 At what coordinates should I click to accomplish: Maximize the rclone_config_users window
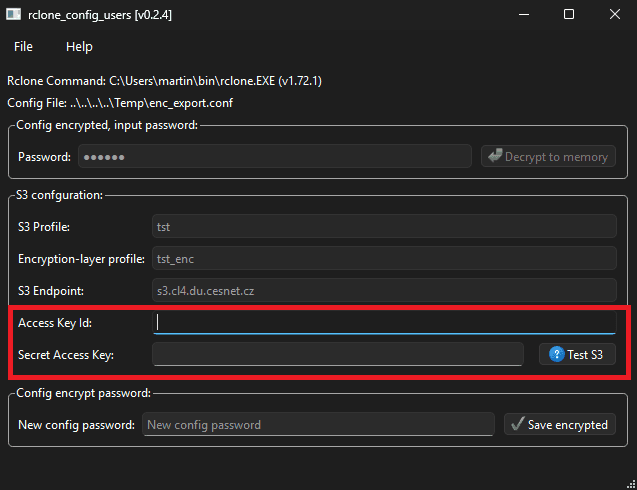pos(569,14)
